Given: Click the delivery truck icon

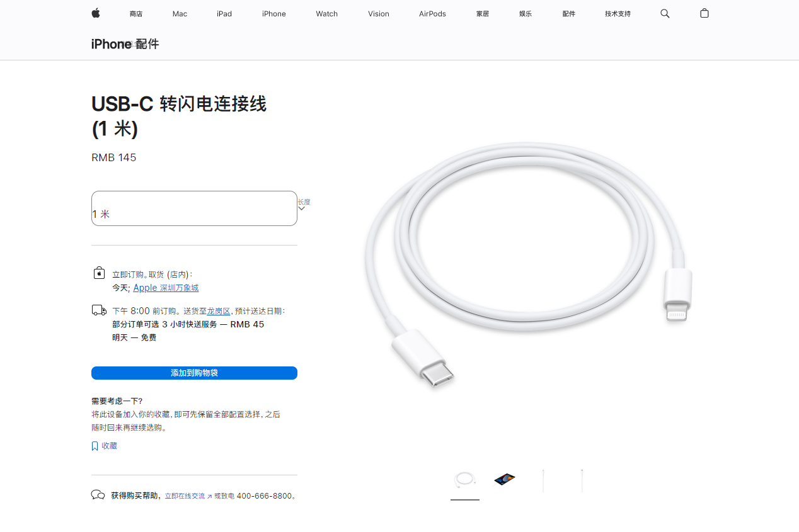Looking at the screenshot, I should click(x=99, y=310).
